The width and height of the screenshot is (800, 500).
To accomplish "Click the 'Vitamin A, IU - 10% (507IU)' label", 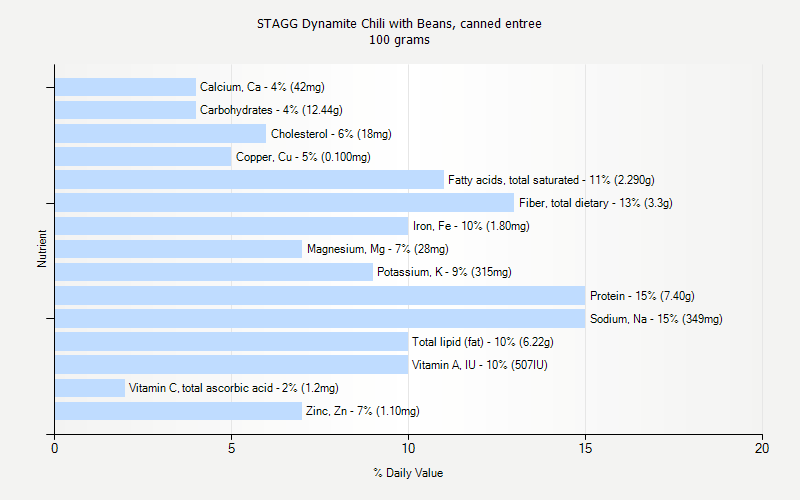I will pos(480,365).
